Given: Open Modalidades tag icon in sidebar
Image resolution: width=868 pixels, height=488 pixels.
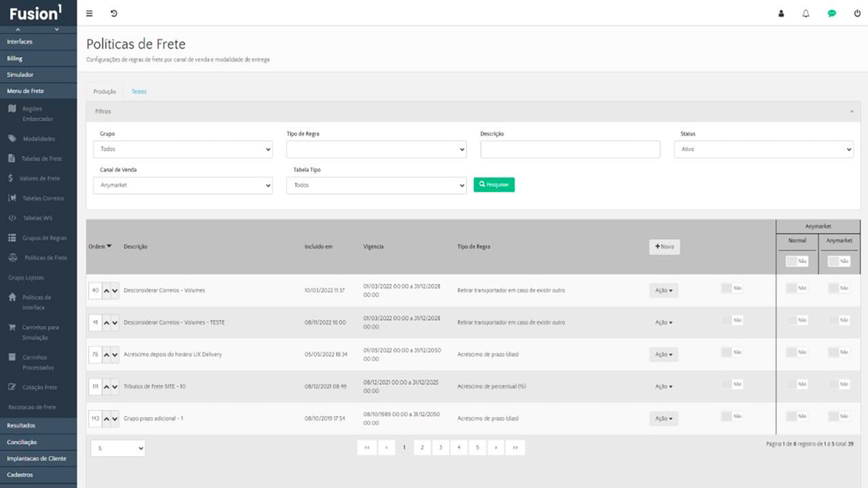Looking at the screenshot, I should [12, 138].
